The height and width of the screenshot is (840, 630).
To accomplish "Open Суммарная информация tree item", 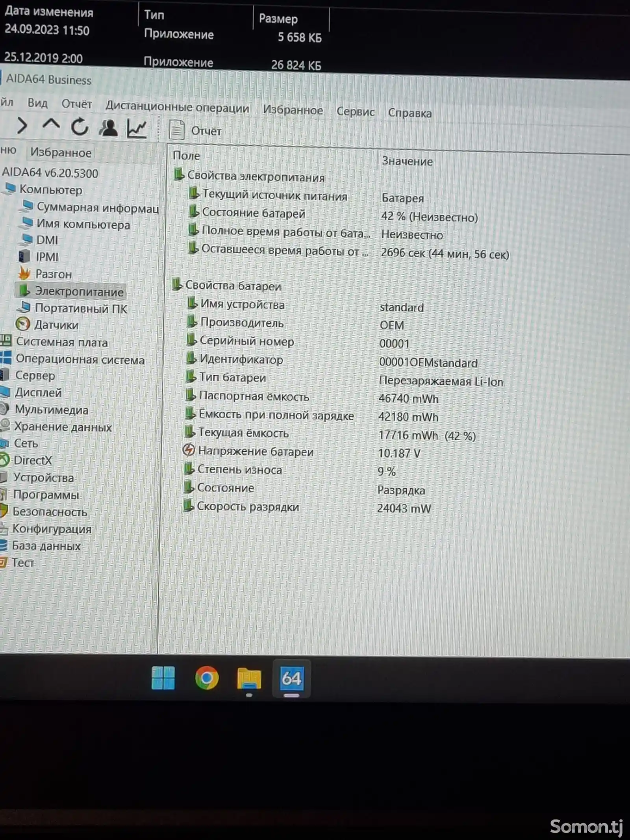I will pos(90,207).
